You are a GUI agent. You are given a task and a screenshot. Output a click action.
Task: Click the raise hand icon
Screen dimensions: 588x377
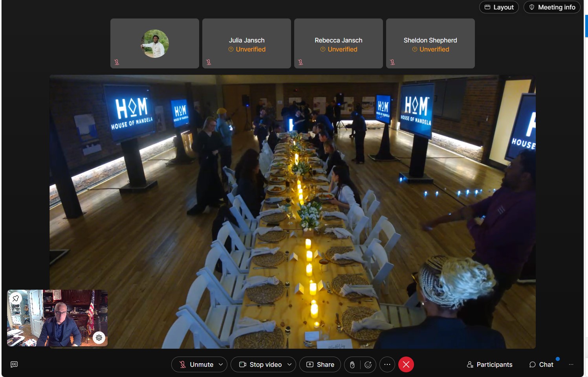[352, 365]
